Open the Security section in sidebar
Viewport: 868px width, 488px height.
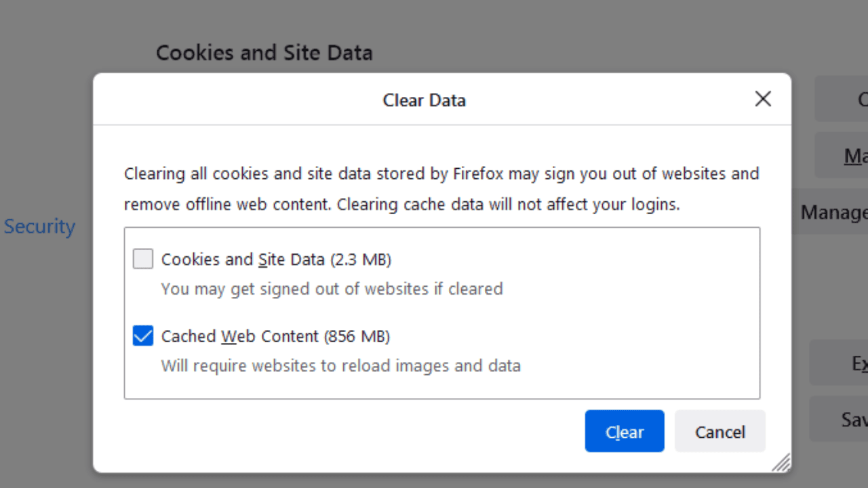(x=39, y=226)
